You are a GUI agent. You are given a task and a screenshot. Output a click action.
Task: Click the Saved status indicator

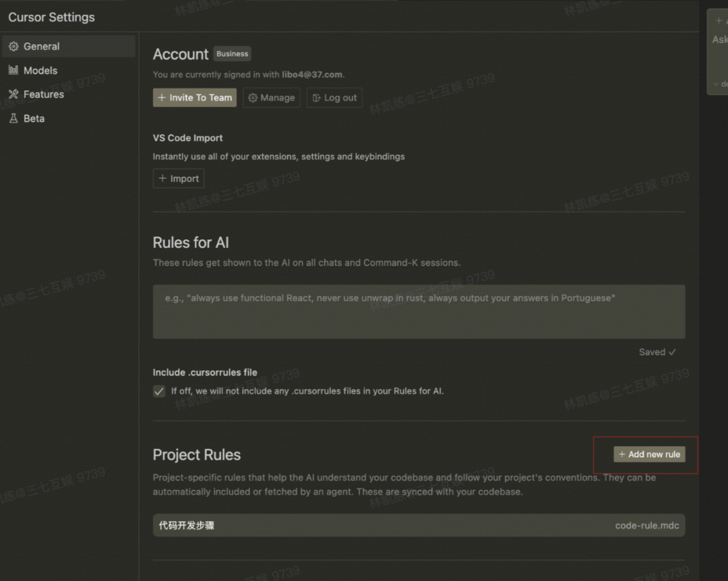(x=657, y=352)
